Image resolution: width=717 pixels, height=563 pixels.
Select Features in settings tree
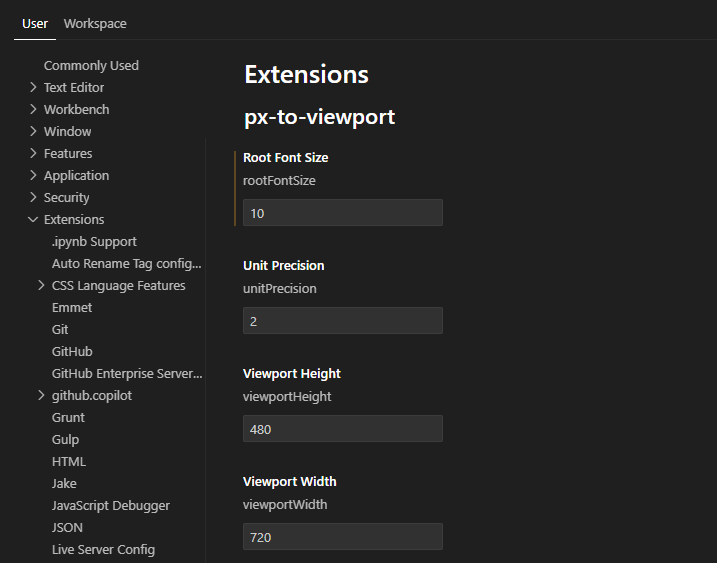[x=68, y=153]
